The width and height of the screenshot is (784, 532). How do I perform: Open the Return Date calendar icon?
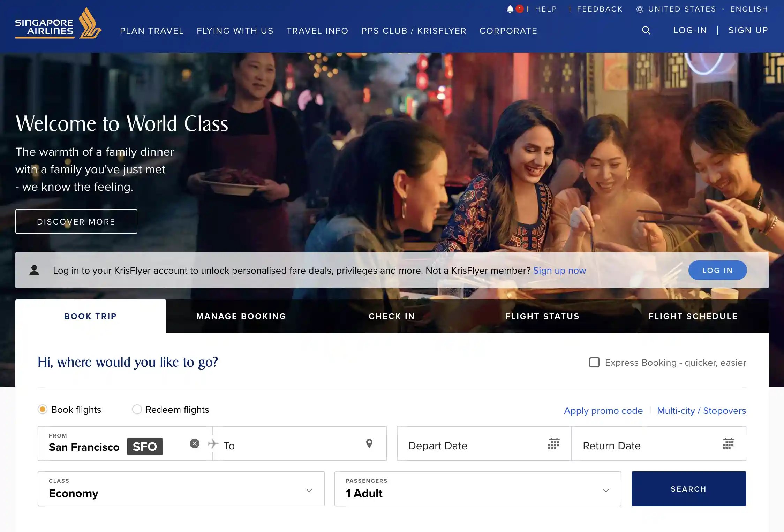(x=728, y=444)
